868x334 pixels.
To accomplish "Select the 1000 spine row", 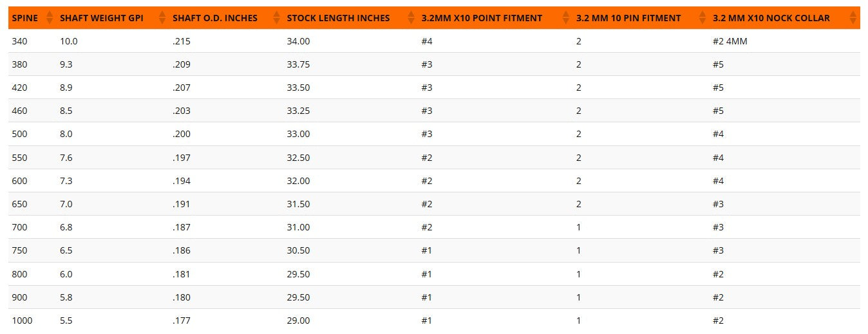I will 434,320.
